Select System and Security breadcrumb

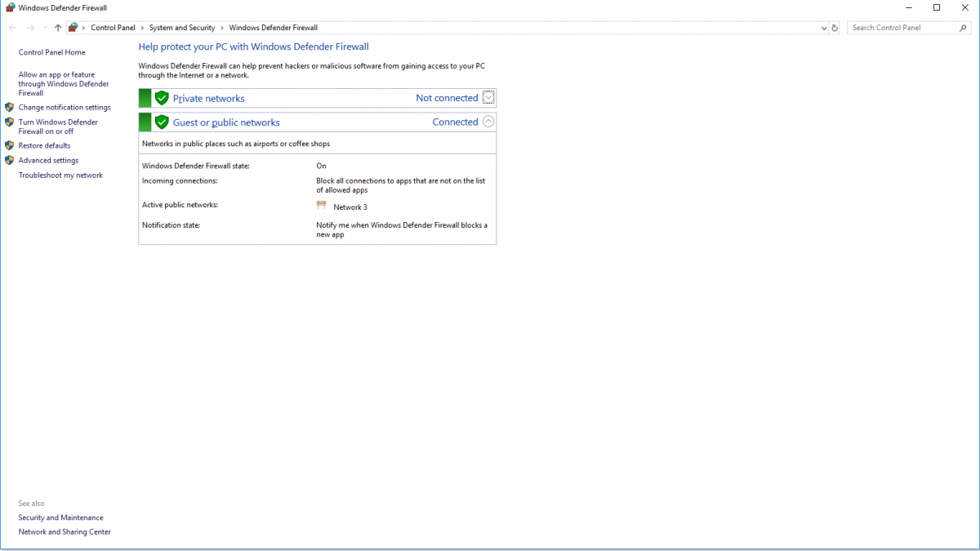click(x=182, y=28)
